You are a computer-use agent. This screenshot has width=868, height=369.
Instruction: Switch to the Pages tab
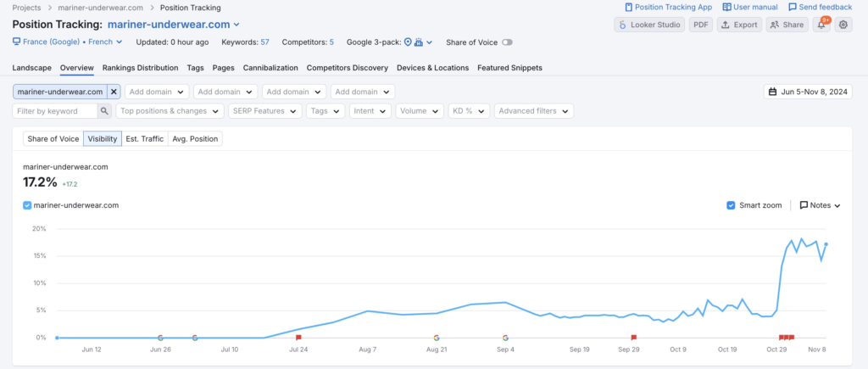[x=223, y=68]
